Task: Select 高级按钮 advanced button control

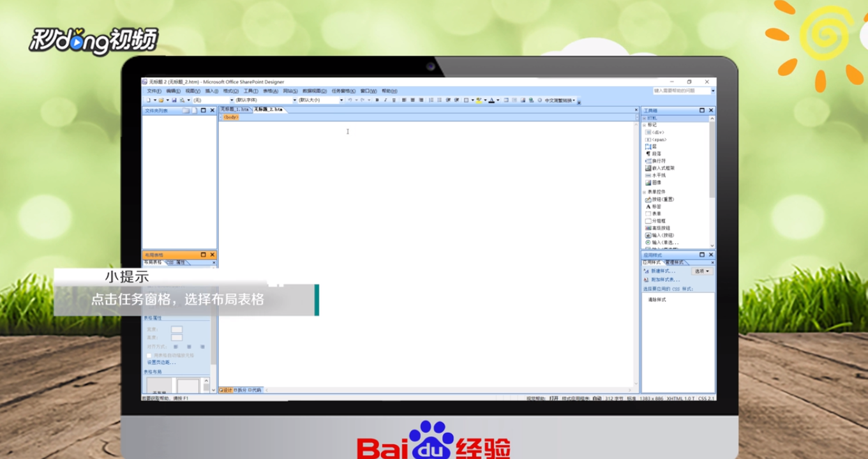Action: 657,228
